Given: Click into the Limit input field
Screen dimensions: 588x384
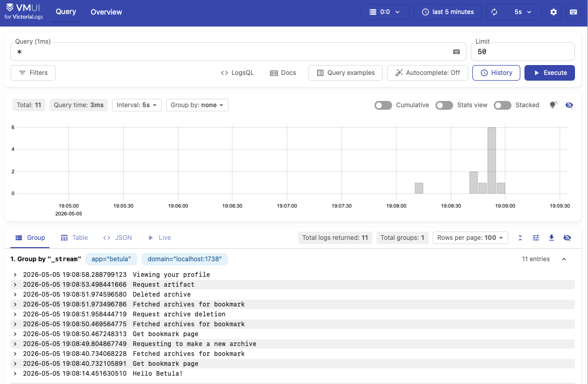Looking at the screenshot, I should [523, 52].
